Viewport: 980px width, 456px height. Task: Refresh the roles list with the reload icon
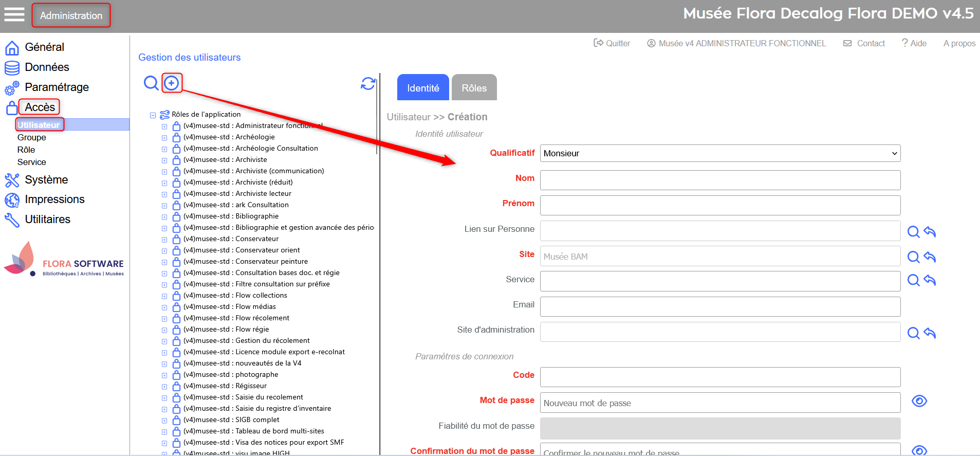[x=368, y=83]
